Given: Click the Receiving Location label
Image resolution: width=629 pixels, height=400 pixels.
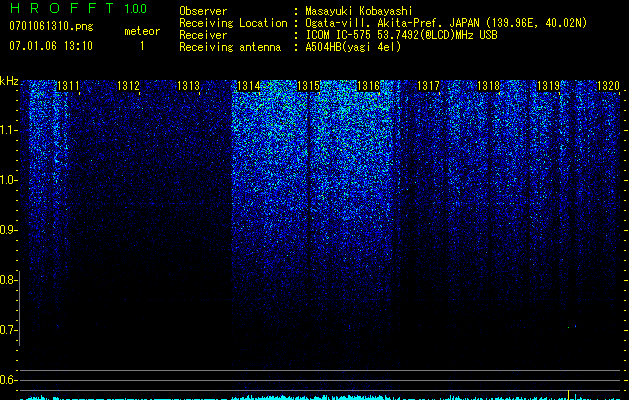Looking at the screenshot, I should [233, 23].
